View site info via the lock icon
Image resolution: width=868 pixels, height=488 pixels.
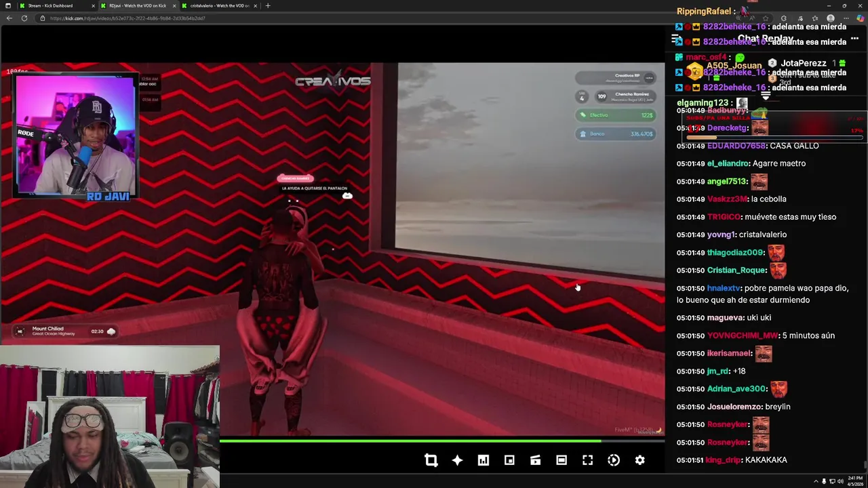[42, 18]
